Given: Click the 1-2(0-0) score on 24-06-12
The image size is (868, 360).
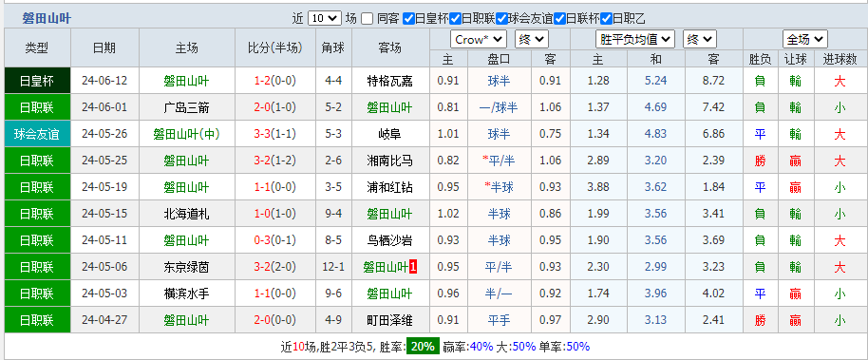Looking at the screenshot, I should tap(275, 82).
